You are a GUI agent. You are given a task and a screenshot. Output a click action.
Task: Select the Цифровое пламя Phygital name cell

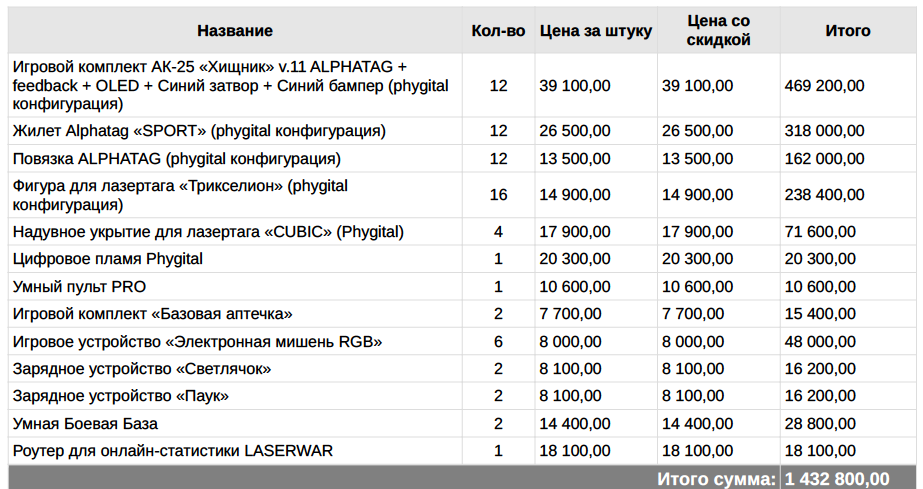point(108,259)
